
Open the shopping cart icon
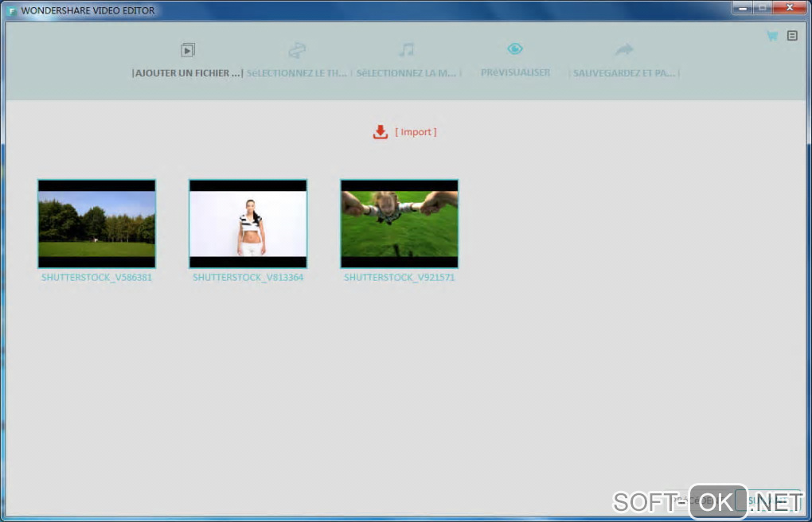[x=771, y=36]
